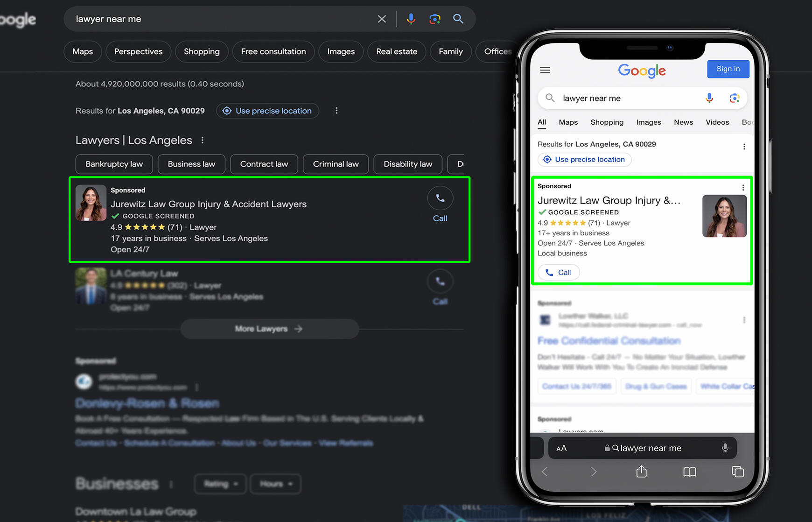Open Jurewitz Law Group desktop listing title
The height and width of the screenshot is (522, 812).
click(x=209, y=204)
